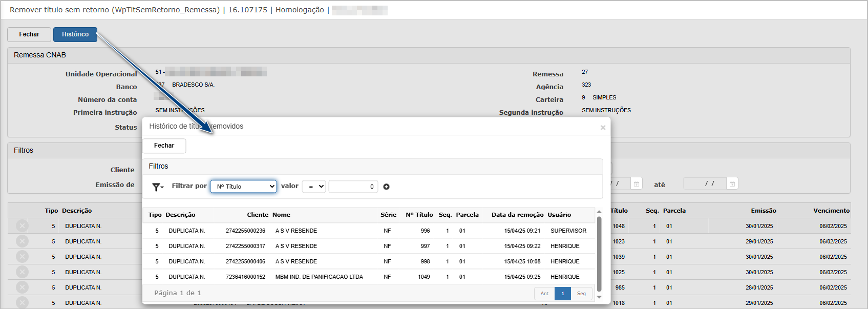Click the dialog's vertical scrollbar
The image size is (868, 309).
[599, 254]
